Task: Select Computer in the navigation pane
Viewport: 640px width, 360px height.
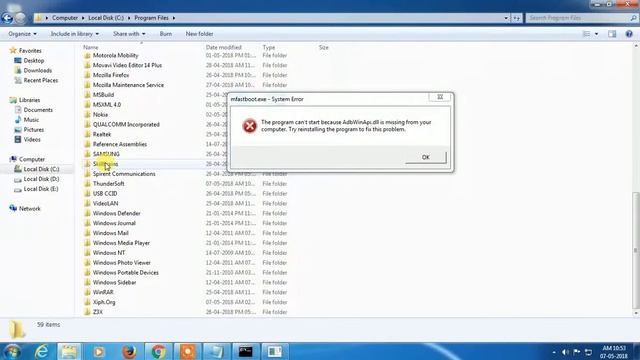Action: coord(31,159)
